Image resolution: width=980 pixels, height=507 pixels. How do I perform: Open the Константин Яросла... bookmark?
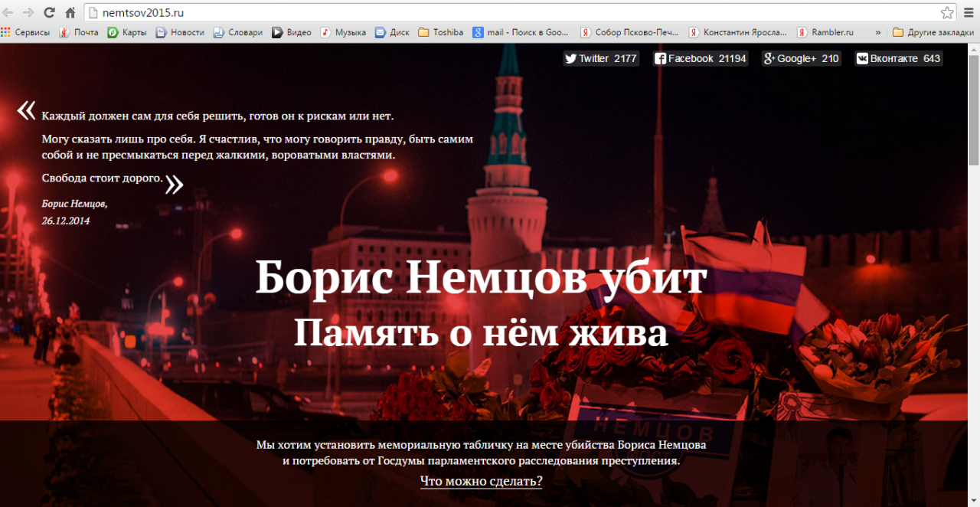738,32
